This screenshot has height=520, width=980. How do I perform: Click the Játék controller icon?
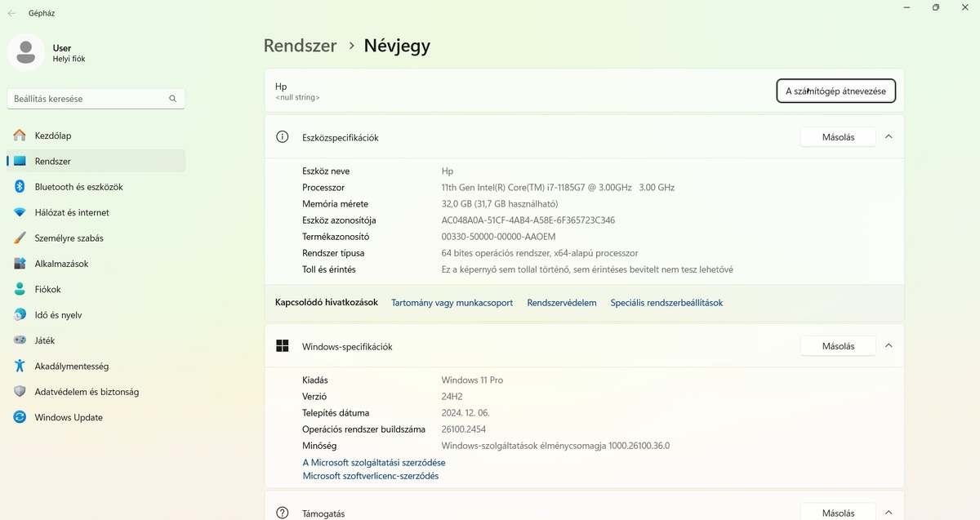click(20, 340)
